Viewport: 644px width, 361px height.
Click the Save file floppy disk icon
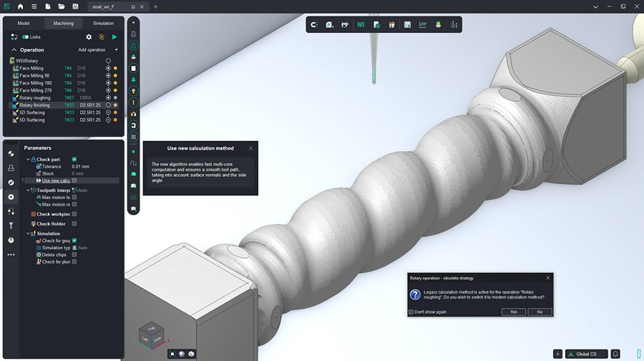click(75, 6)
